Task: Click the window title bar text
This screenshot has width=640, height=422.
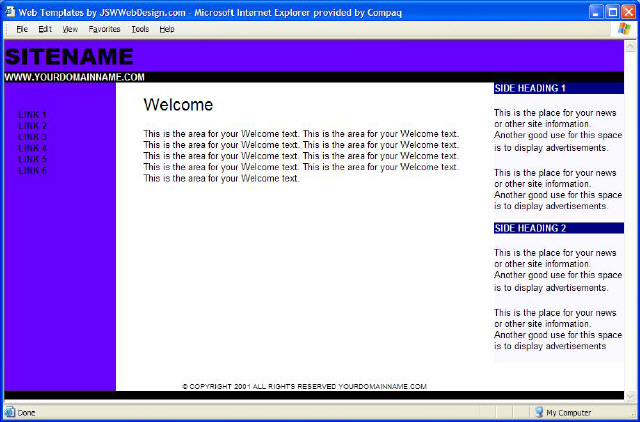Action: 210,13
